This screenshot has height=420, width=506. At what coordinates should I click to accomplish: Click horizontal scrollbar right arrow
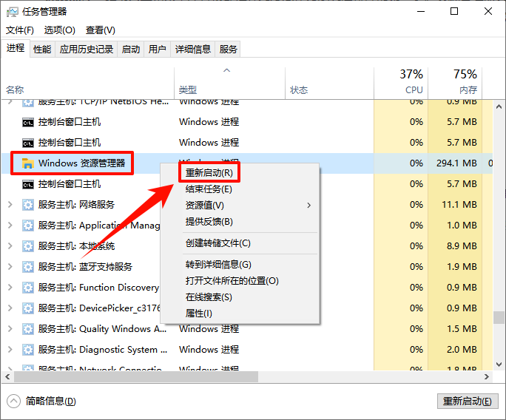(x=487, y=377)
